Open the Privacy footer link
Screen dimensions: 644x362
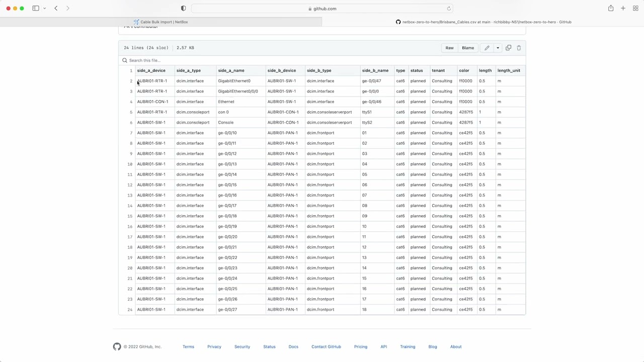pyautogui.click(x=214, y=346)
